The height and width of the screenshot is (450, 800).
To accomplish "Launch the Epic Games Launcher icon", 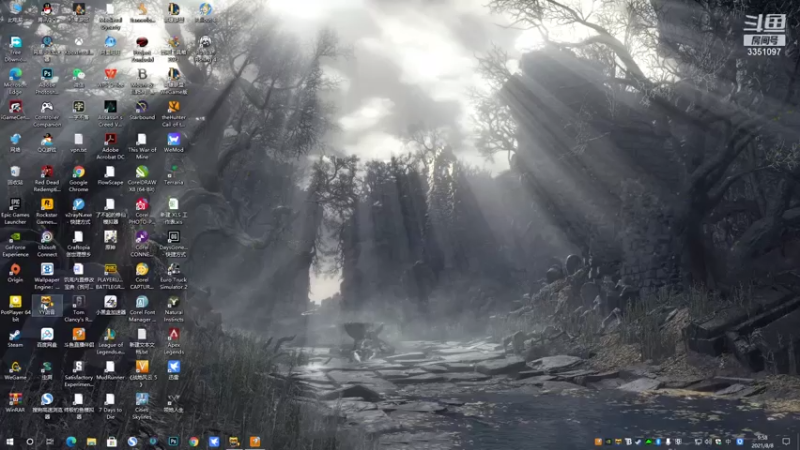I will pos(15,211).
